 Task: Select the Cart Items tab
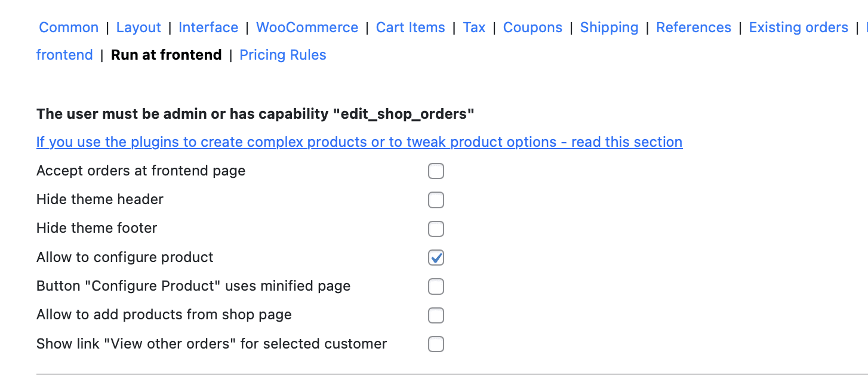[410, 27]
